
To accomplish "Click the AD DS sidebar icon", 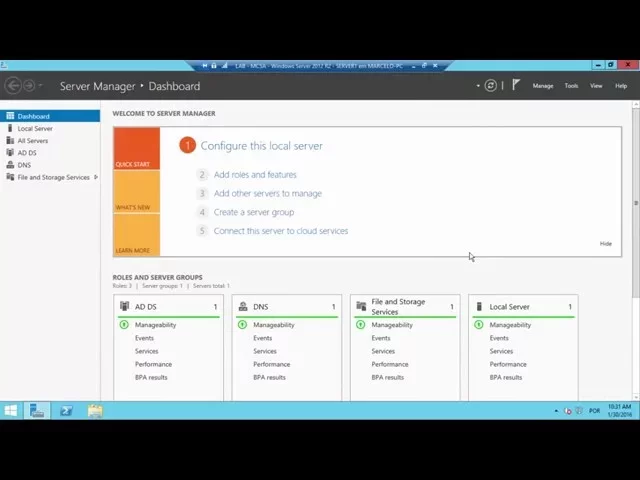I will [x=10, y=153].
